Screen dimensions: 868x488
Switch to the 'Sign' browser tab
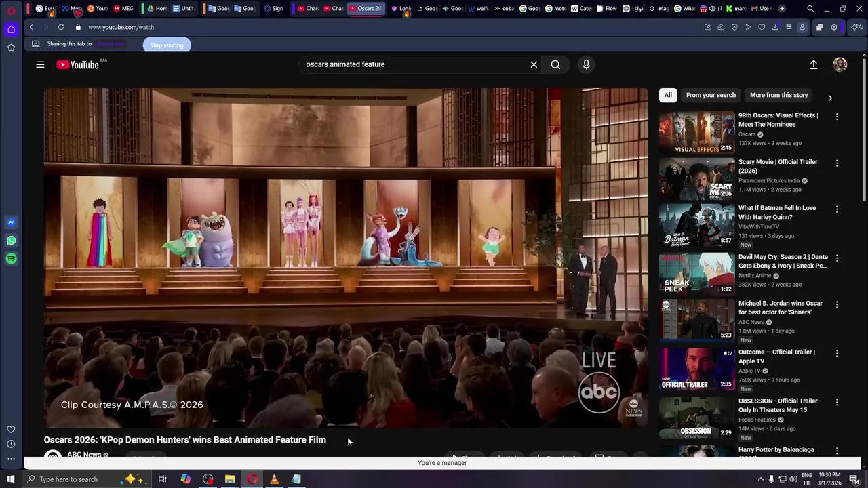(x=274, y=9)
